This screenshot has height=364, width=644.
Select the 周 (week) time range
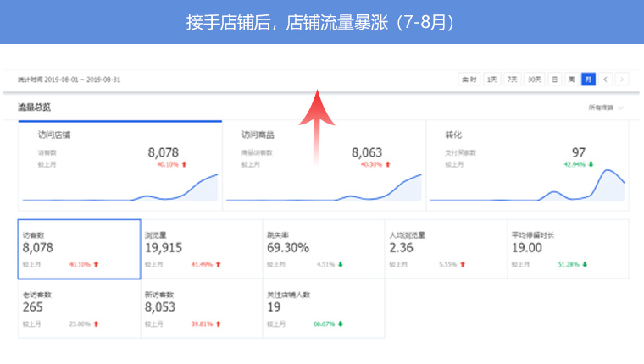point(572,80)
